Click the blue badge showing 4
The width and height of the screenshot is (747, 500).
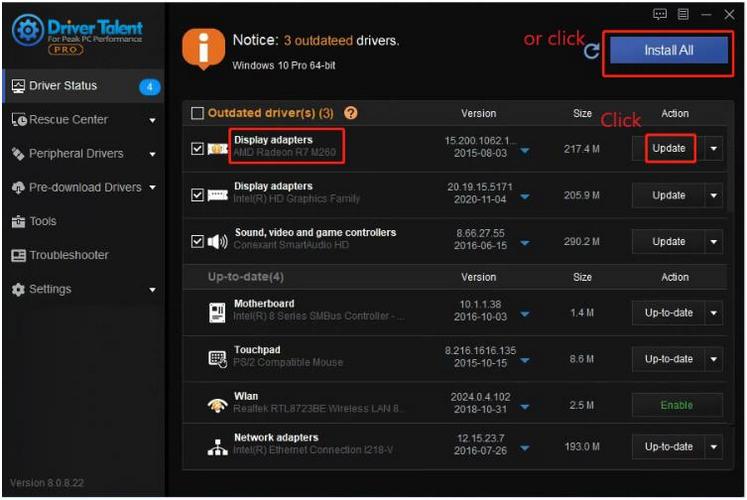point(150,87)
